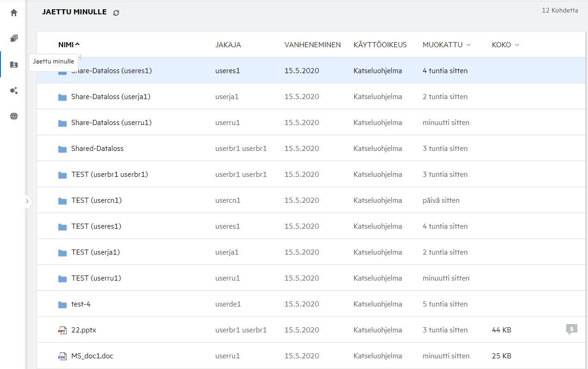
Task: Open the Koko column sort dropdown
Action: click(517, 45)
